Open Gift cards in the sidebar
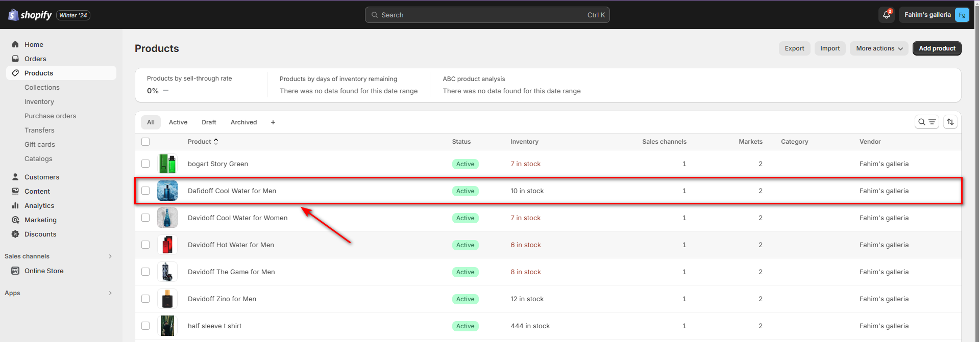This screenshot has width=980, height=342. coord(40,144)
